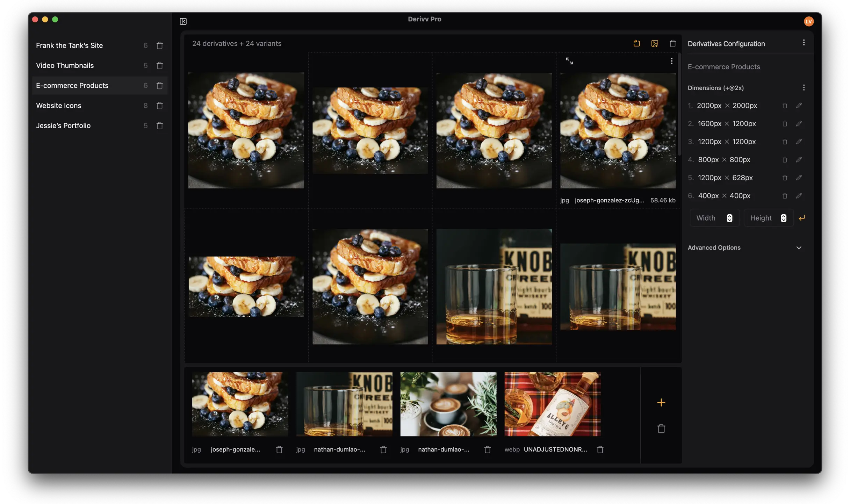850x504 pixels.
Task: Collapse the sidebar with the panel toggle icon
Action: (183, 21)
